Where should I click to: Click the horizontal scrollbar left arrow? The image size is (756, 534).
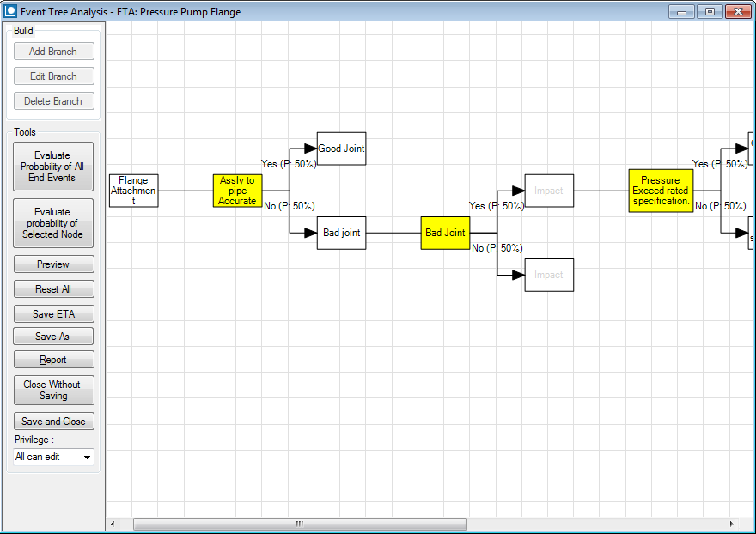113,524
